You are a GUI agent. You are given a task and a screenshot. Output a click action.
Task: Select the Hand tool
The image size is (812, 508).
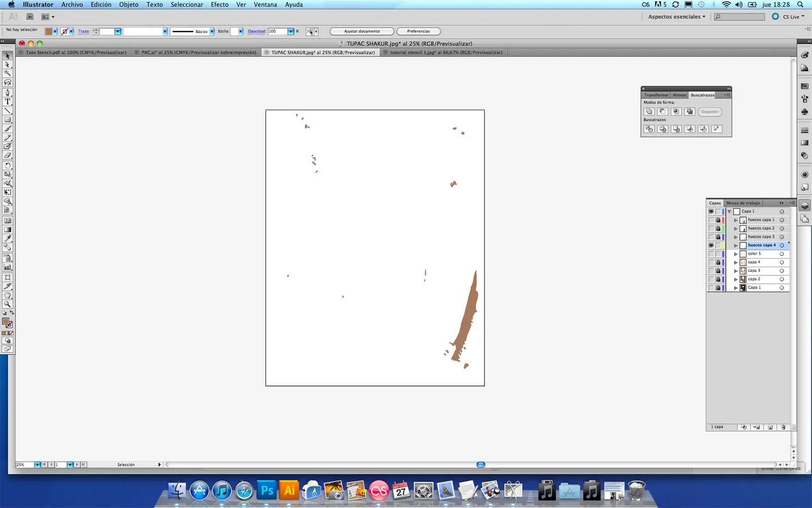click(x=8, y=295)
